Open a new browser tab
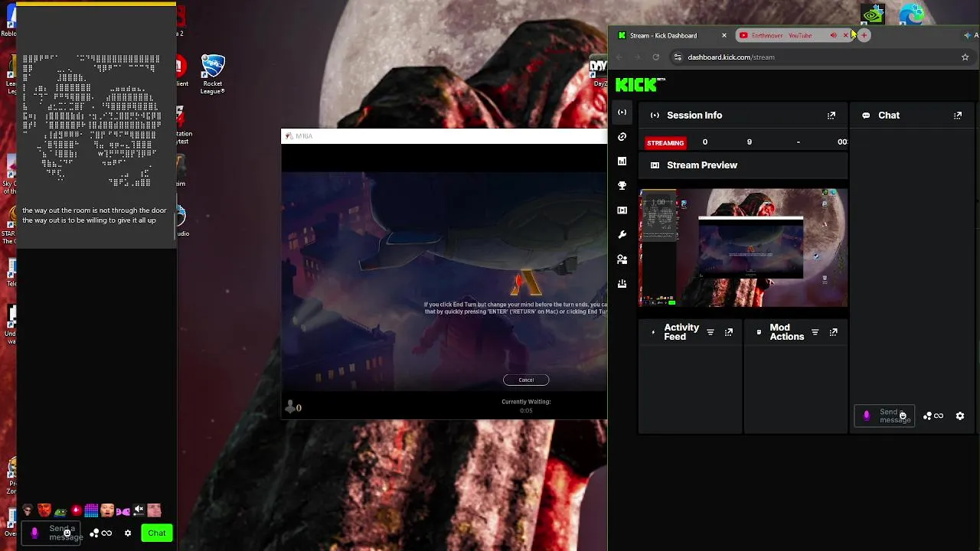 point(864,35)
